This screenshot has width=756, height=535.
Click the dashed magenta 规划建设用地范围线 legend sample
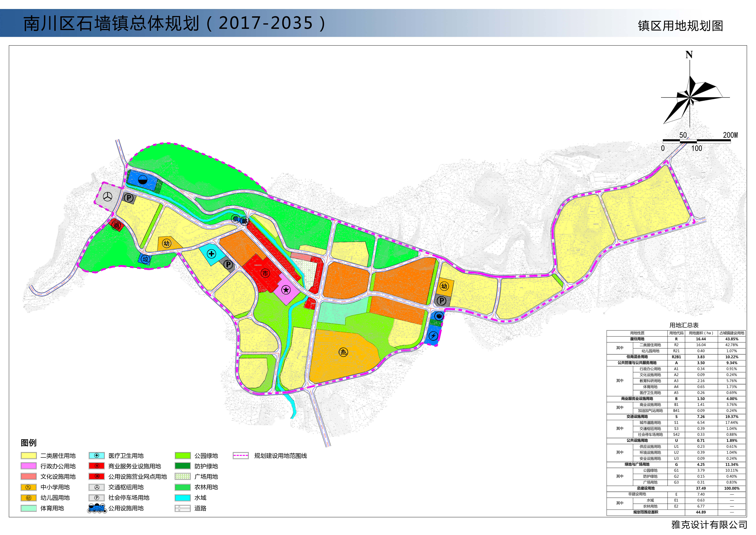(240, 456)
